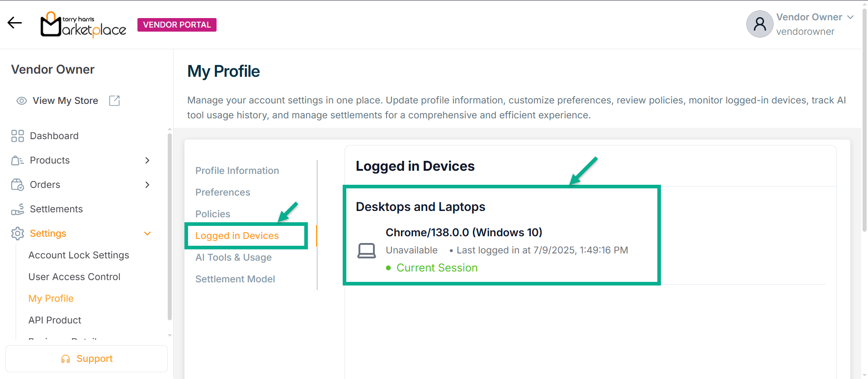Click the laptop device icon
Viewport: 868px width, 379px height.
click(366, 251)
